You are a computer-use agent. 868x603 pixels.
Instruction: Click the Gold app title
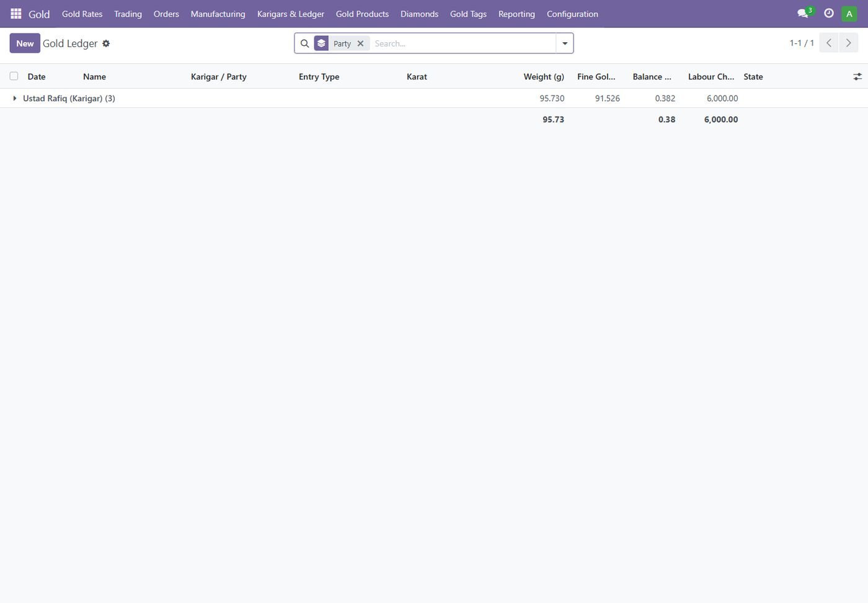[x=39, y=14]
